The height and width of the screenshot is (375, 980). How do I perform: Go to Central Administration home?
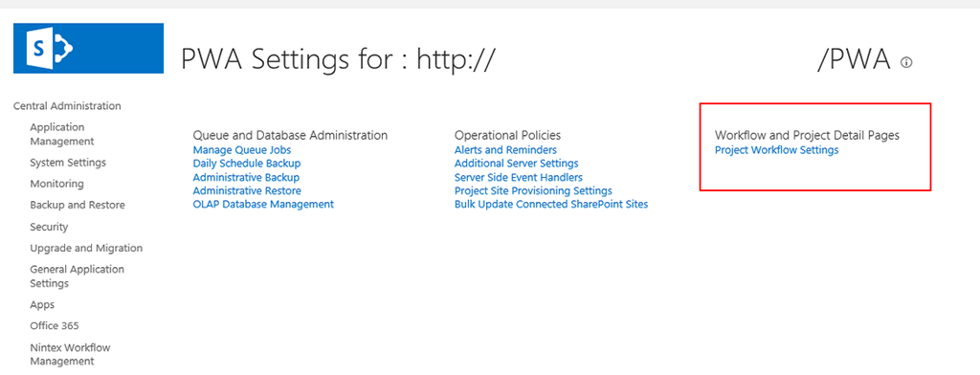(x=67, y=105)
